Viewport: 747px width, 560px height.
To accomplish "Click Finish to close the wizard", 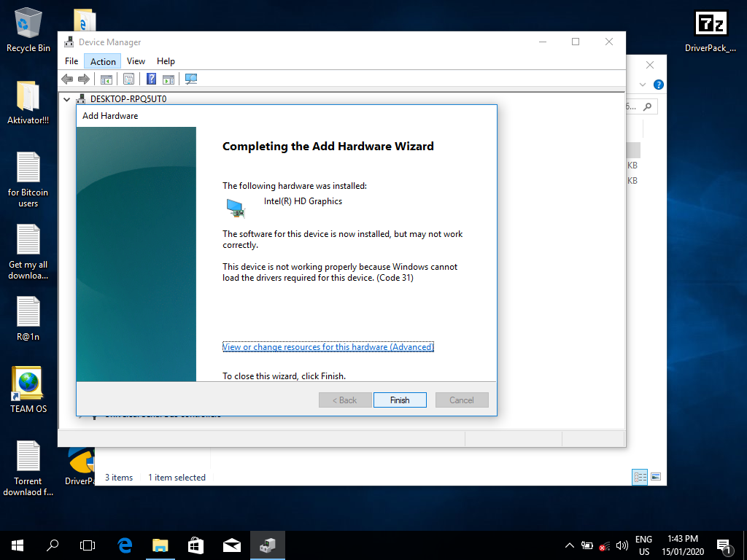I will click(x=400, y=400).
